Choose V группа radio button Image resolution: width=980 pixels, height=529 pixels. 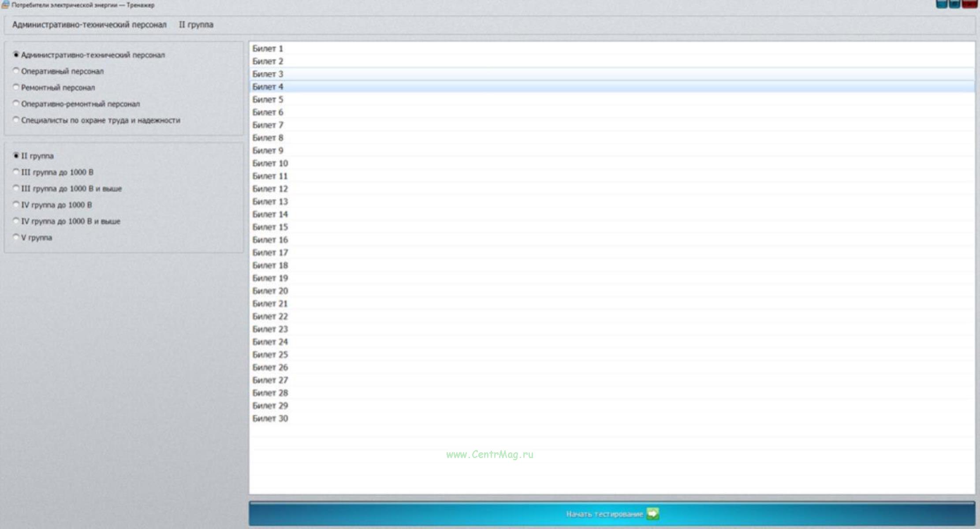pyautogui.click(x=16, y=237)
